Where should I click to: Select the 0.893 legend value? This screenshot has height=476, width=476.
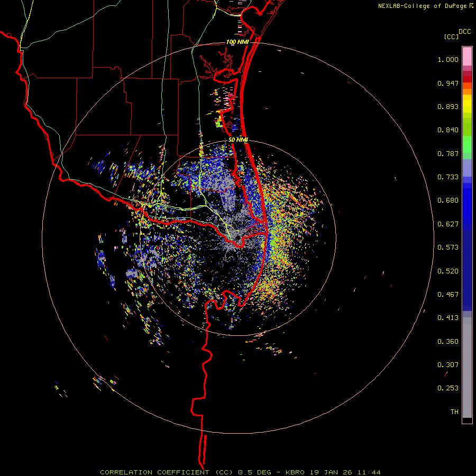pos(448,106)
